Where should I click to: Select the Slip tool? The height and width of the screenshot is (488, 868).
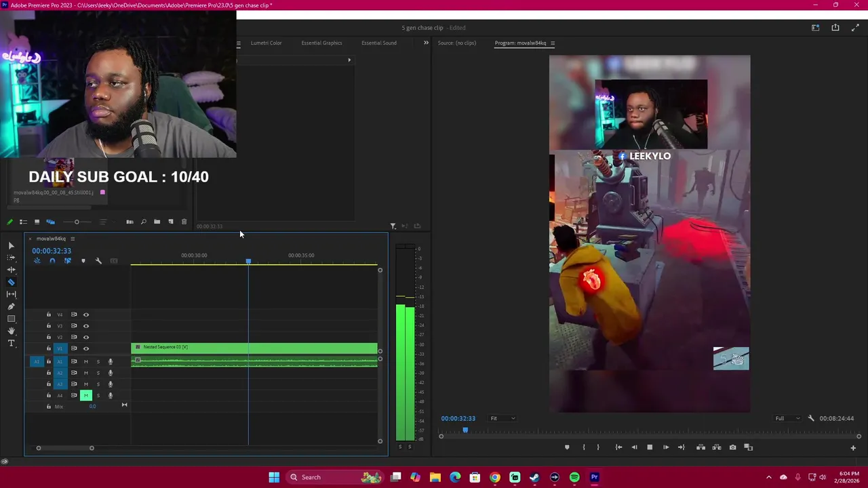(x=11, y=294)
